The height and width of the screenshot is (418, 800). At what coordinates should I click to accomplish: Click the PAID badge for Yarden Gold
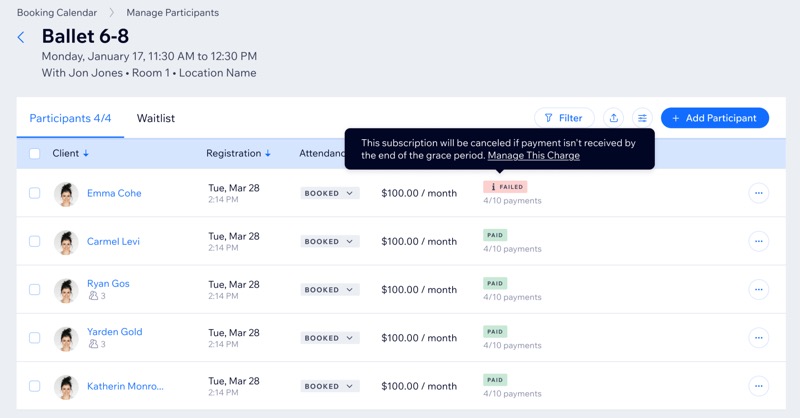(495, 332)
